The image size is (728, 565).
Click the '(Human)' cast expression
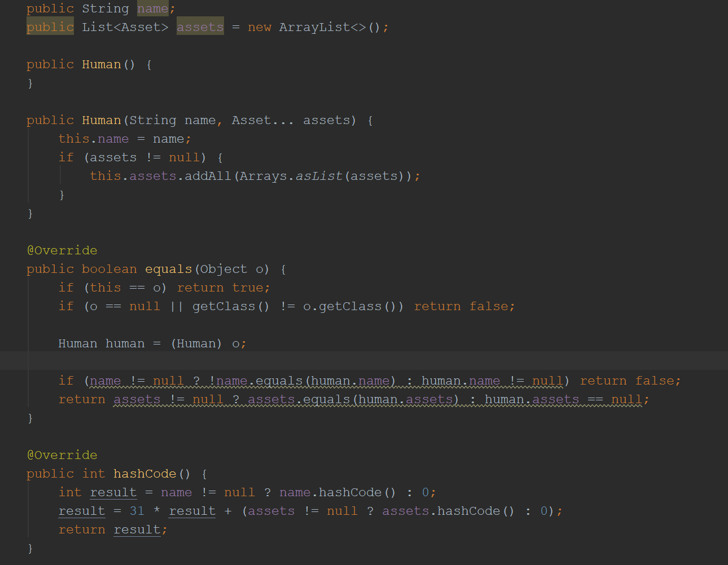196,343
